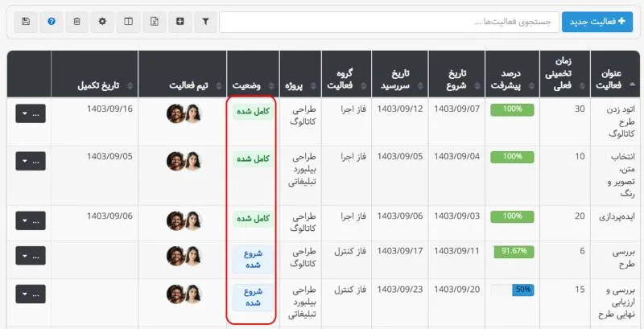Export to Excel using the spreadsheet icon
Screen dimensions: 644x329
[x=155, y=22]
